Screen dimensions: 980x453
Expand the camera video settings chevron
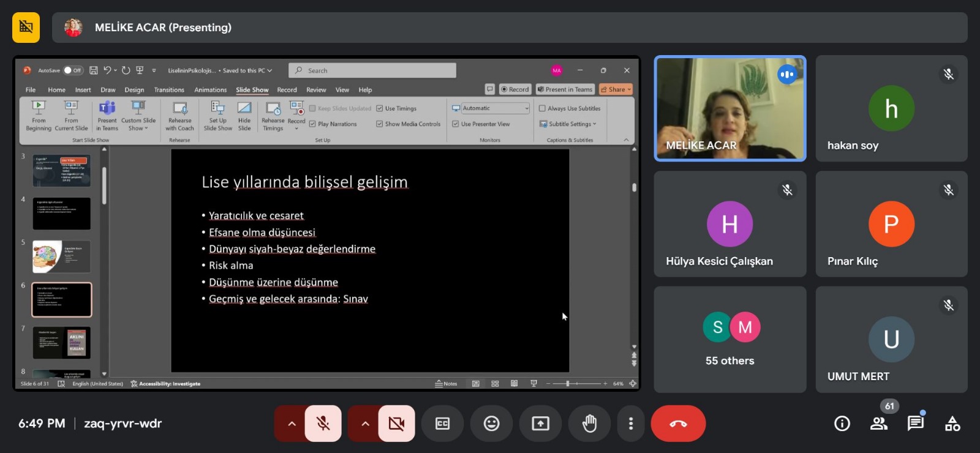tap(365, 424)
